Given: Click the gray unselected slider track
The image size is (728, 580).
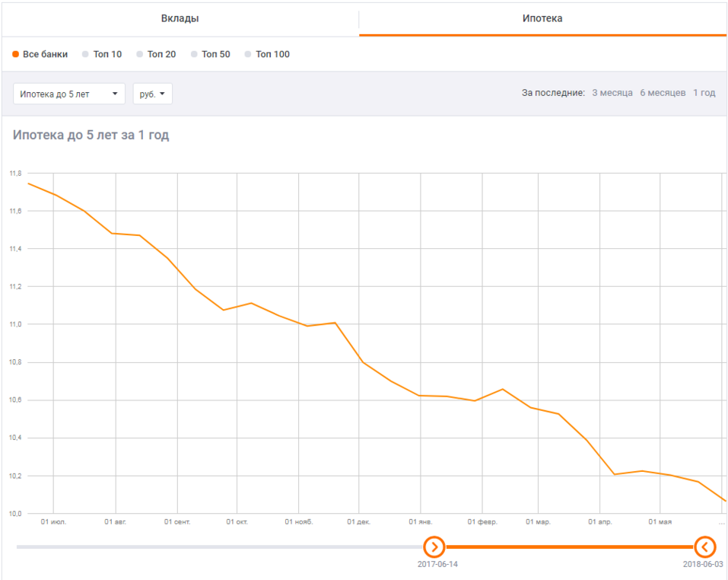Looking at the screenshot, I should [219, 547].
